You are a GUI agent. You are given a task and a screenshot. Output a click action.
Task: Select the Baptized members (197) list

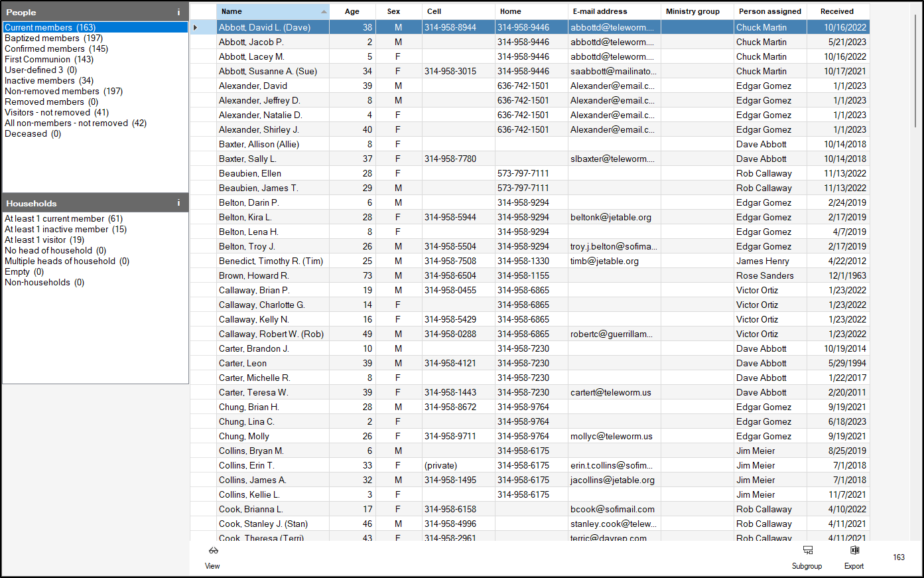[54, 38]
